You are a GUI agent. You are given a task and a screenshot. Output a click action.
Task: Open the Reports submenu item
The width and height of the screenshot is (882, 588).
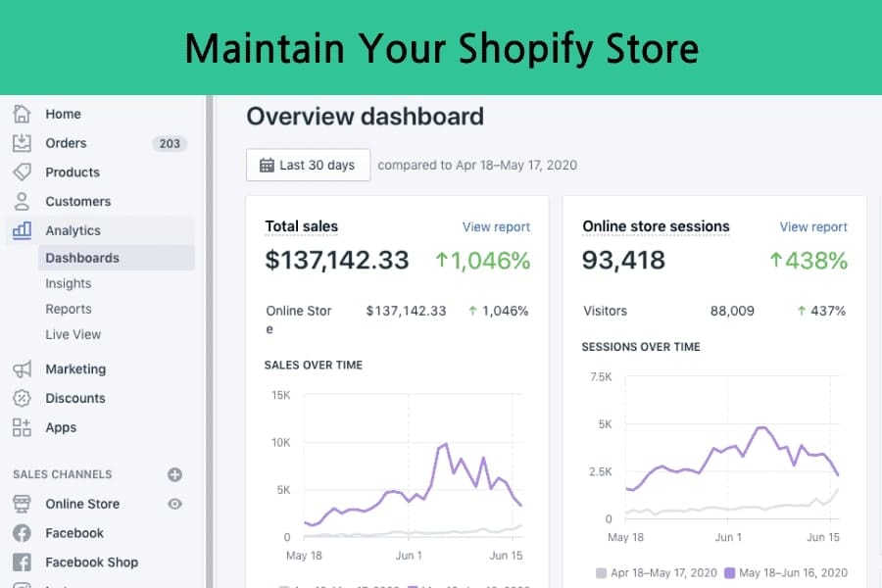pos(68,309)
